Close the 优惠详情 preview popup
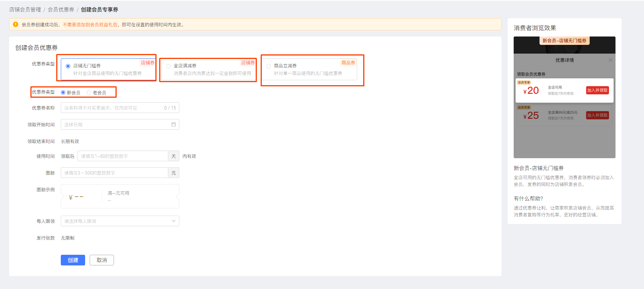Screen dimensions: 644x289 click(610, 60)
